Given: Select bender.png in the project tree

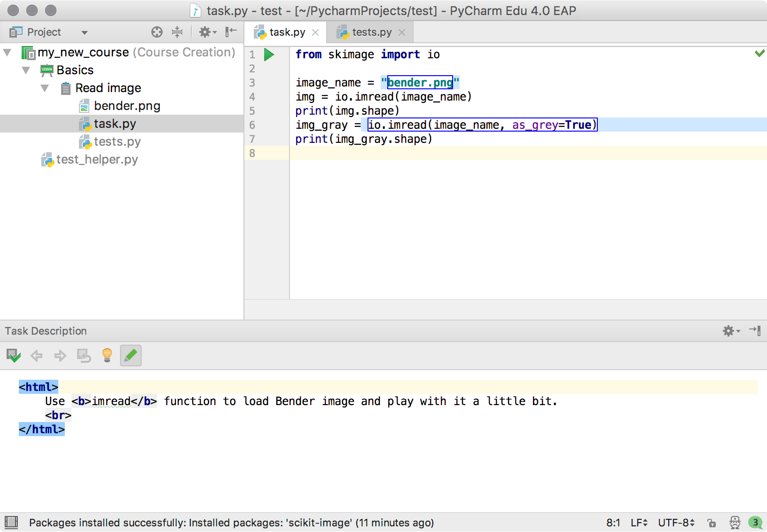Looking at the screenshot, I should [127, 106].
